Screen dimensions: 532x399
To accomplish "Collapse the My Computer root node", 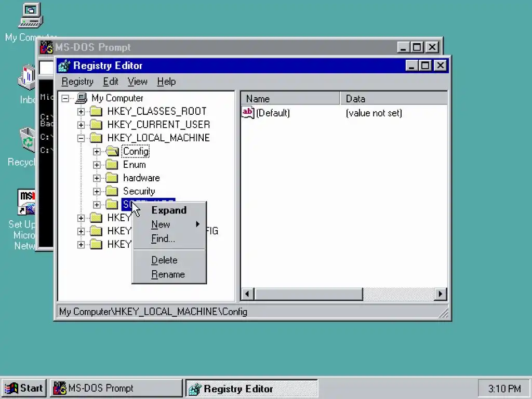I will tap(65, 98).
